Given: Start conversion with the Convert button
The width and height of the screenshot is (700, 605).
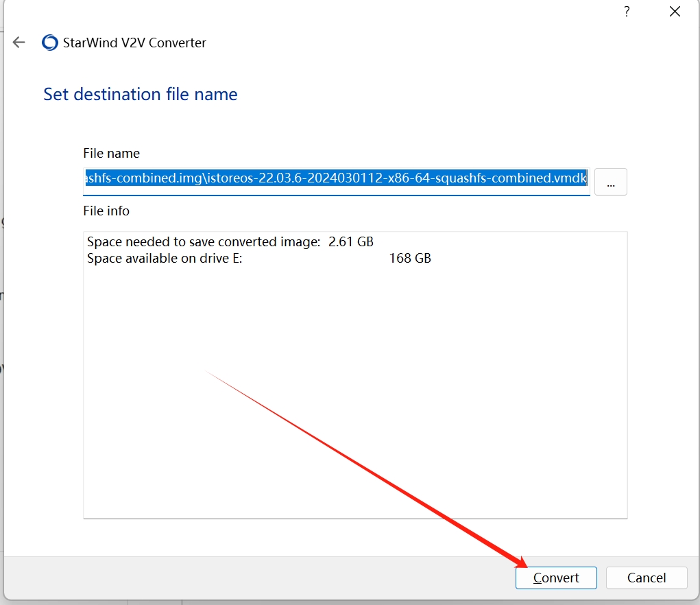Looking at the screenshot, I should [556, 578].
